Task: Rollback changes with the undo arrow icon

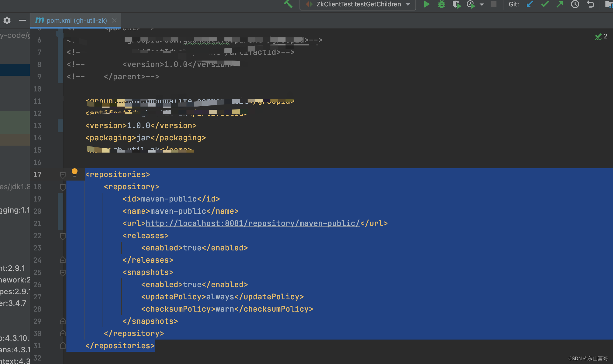Action: [590, 4]
